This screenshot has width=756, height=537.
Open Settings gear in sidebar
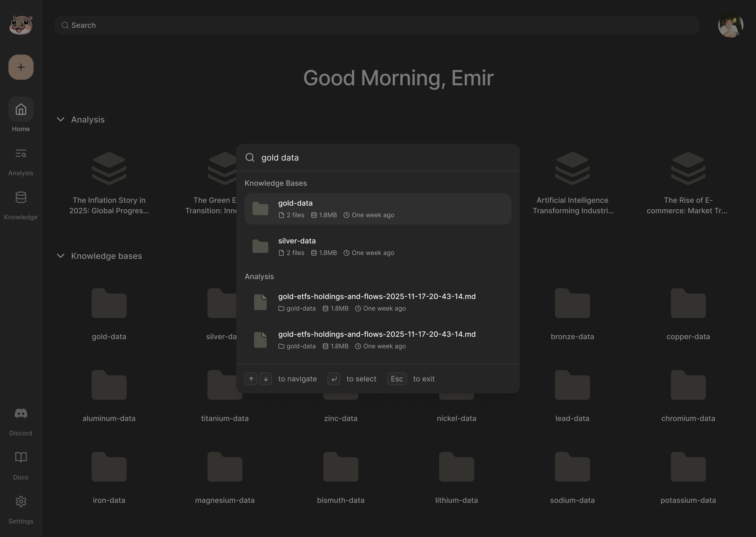click(x=21, y=502)
